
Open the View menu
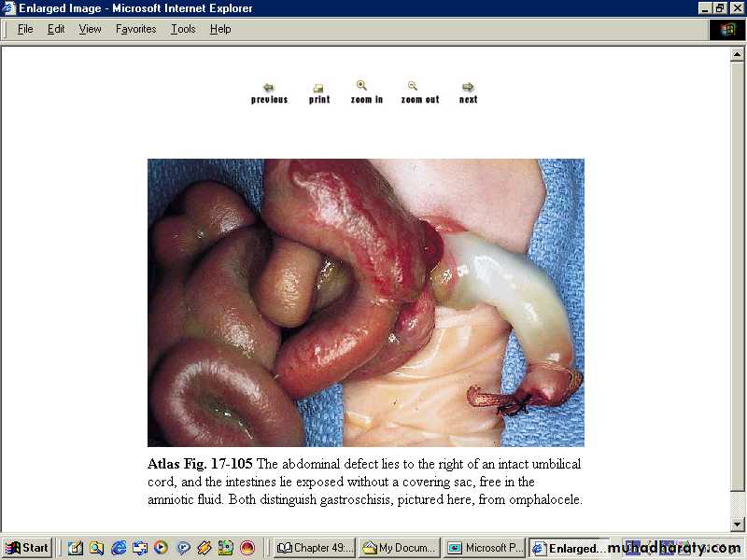[90, 29]
